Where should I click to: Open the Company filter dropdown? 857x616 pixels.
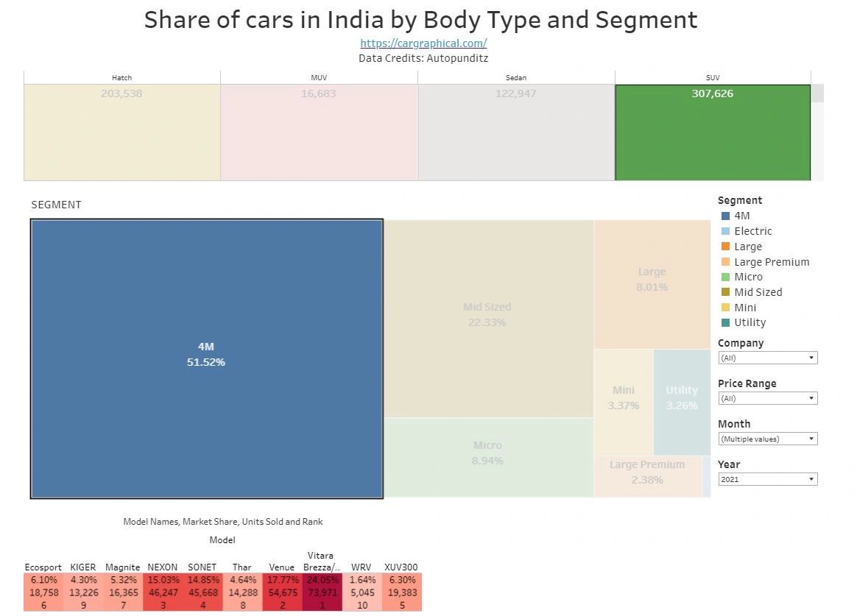(767, 358)
